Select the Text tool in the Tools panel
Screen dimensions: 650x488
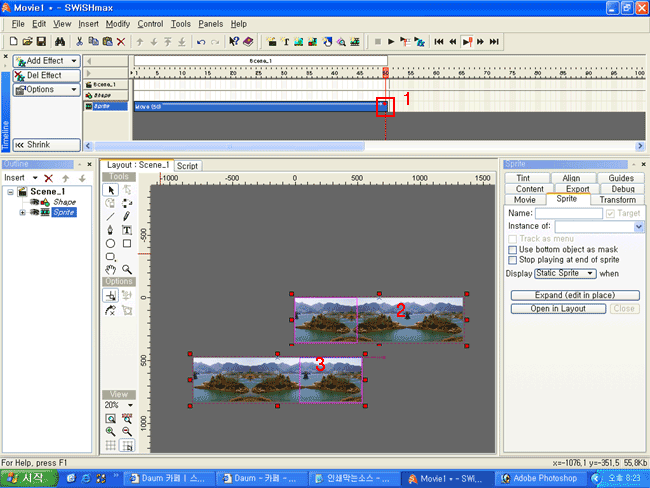(x=127, y=230)
